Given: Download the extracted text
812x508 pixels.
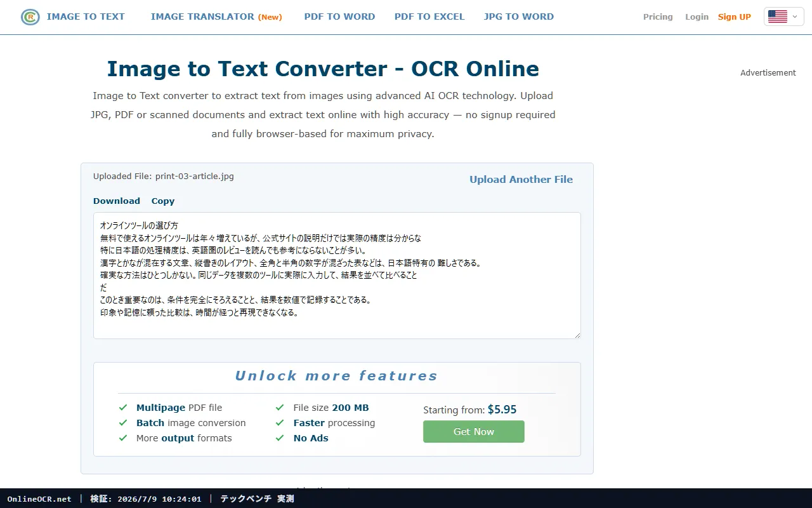Looking at the screenshot, I should [x=117, y=201].
